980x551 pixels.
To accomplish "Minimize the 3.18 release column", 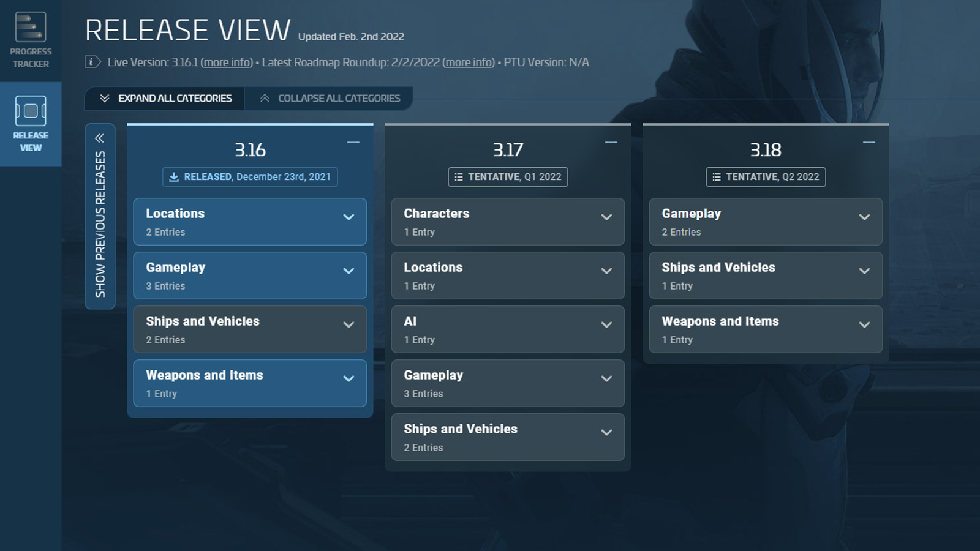I will coord(869,143).
